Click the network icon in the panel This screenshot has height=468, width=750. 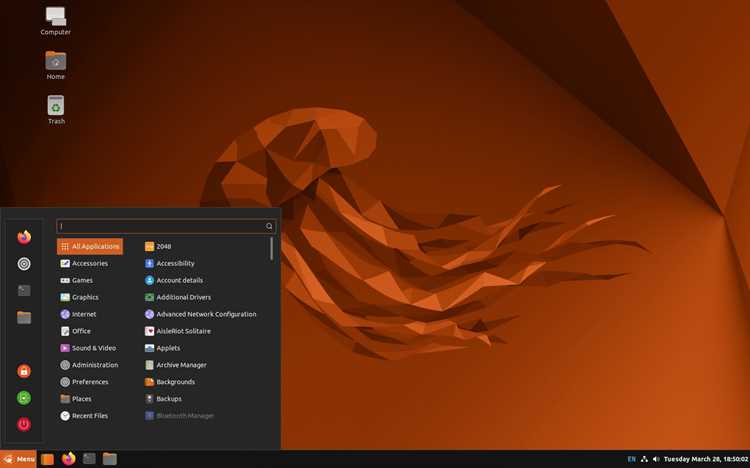[x=644, y=459]
